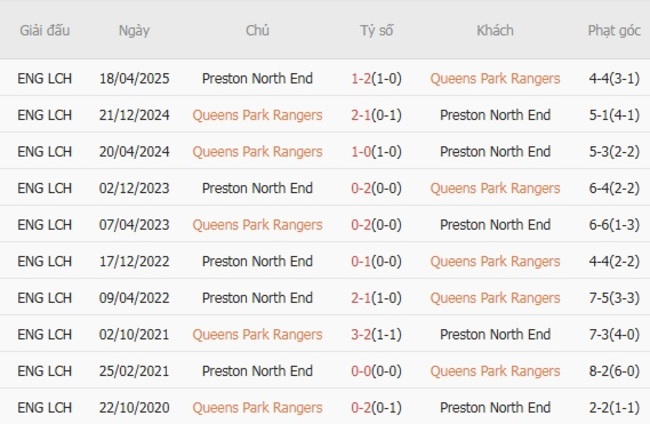Open Queens Park Rangers in 18/04/2025 match row

pos(495,78)
